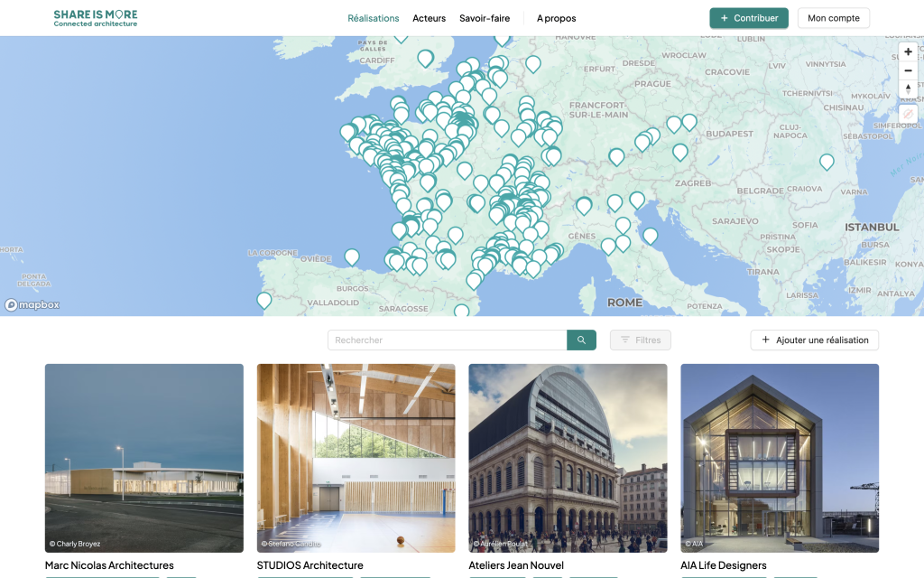Click the CARDIFF label on the map
The width and height of the screenshot is (924, 578).
pos(377,61)
